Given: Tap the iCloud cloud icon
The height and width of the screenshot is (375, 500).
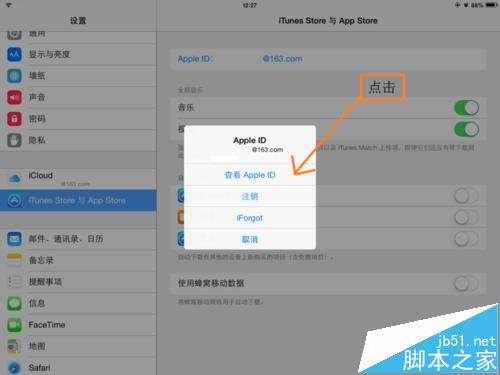Looking at the screenshot, I should (x=14, y=179).
